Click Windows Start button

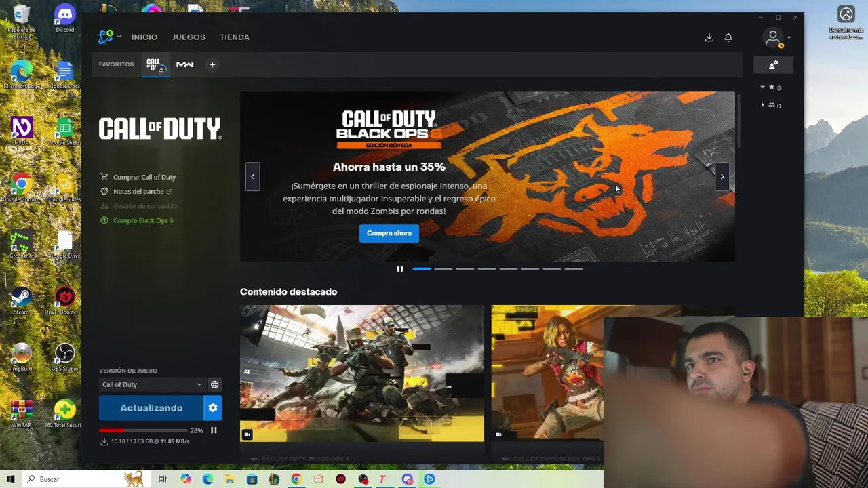pyautogui.click(x=10, y=479)
